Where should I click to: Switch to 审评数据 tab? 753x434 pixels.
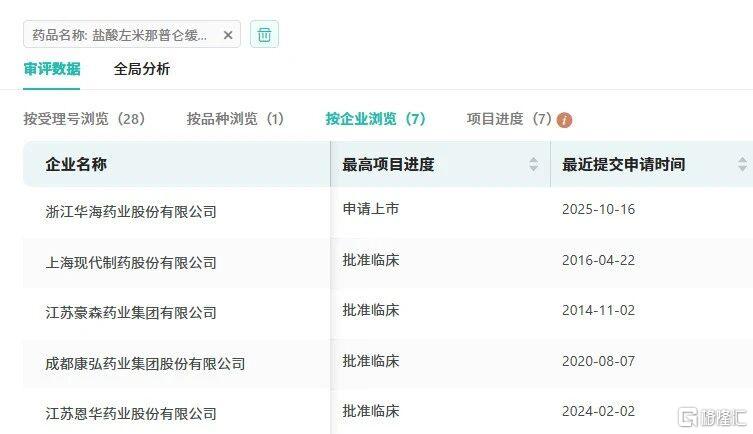coord(52,69)
